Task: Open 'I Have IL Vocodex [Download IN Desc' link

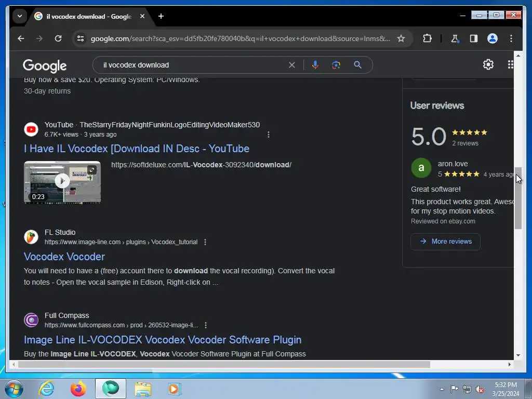Action: point(137,149)
